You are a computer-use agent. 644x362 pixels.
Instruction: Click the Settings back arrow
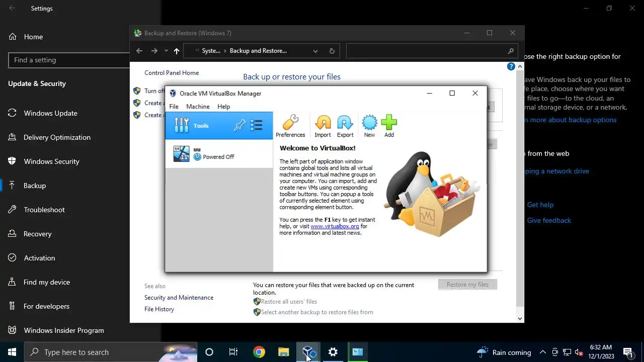(12, 8)
